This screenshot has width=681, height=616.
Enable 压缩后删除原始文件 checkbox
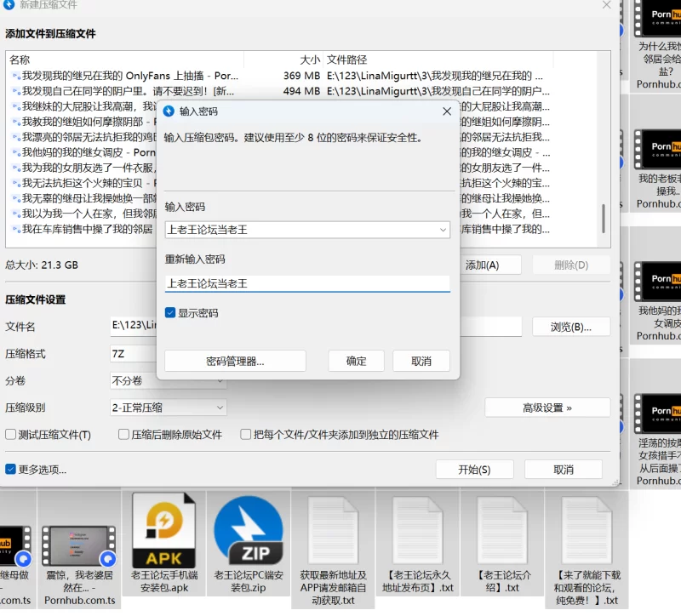[123, 435]
